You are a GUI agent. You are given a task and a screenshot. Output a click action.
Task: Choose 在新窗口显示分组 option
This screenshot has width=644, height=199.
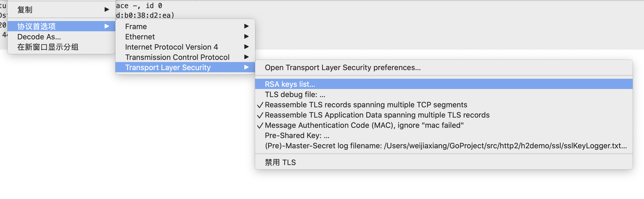48,47
